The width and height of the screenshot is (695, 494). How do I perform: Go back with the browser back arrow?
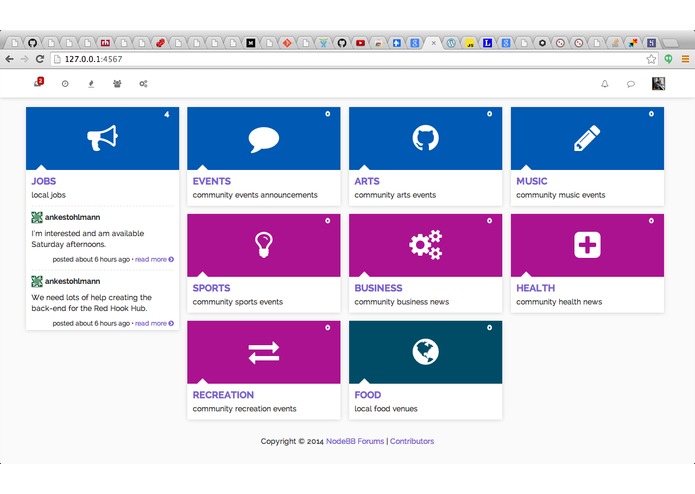9,59
